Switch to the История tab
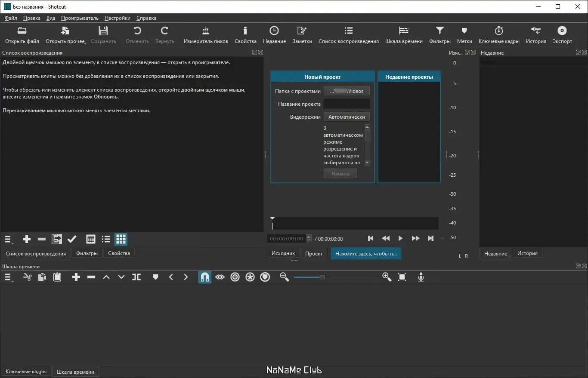Viewport: 588px width, 378px height. (527, 253)
